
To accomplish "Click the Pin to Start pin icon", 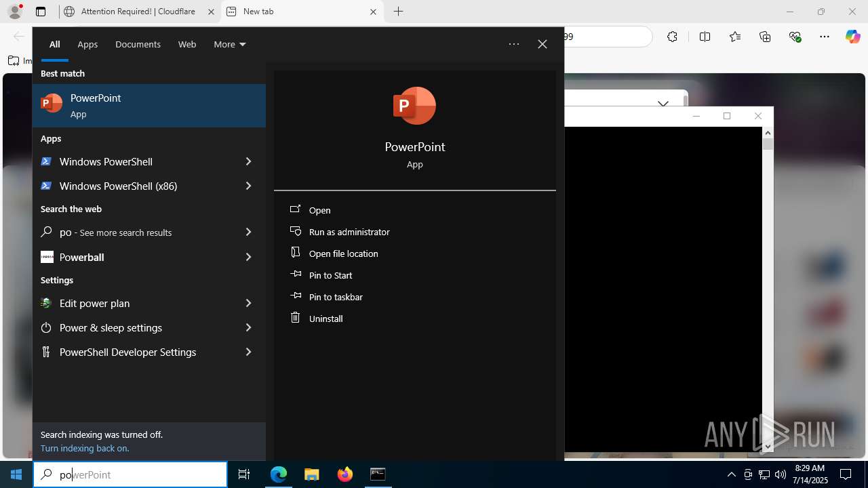I will click(x=296, y=274).
